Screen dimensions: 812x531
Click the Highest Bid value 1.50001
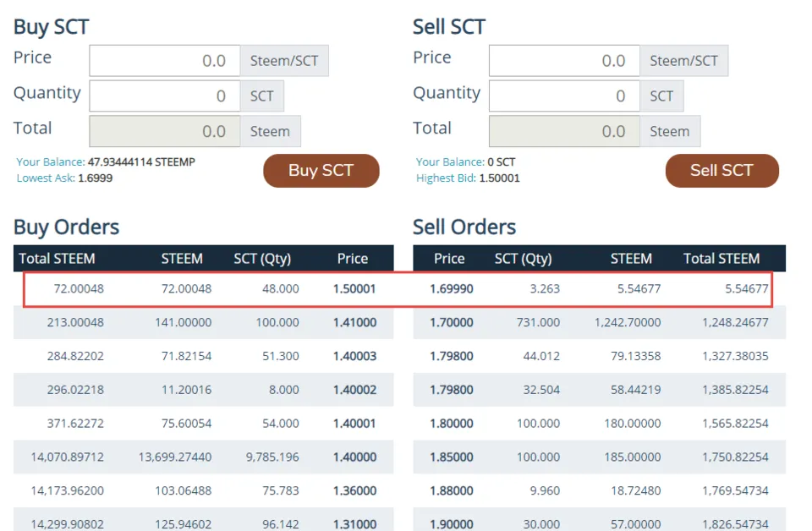[x=499, y=178]
